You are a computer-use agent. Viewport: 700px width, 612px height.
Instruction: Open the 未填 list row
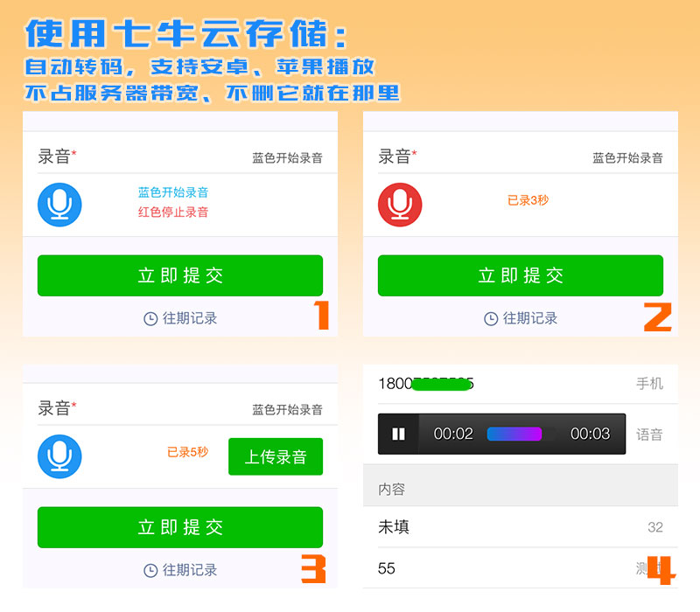[x=520, y=527]
